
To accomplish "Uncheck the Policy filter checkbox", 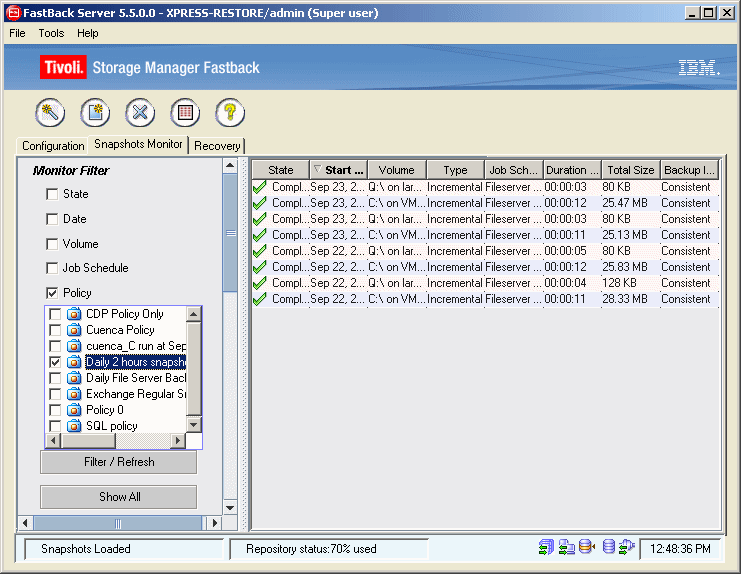I will coord(52,293).
